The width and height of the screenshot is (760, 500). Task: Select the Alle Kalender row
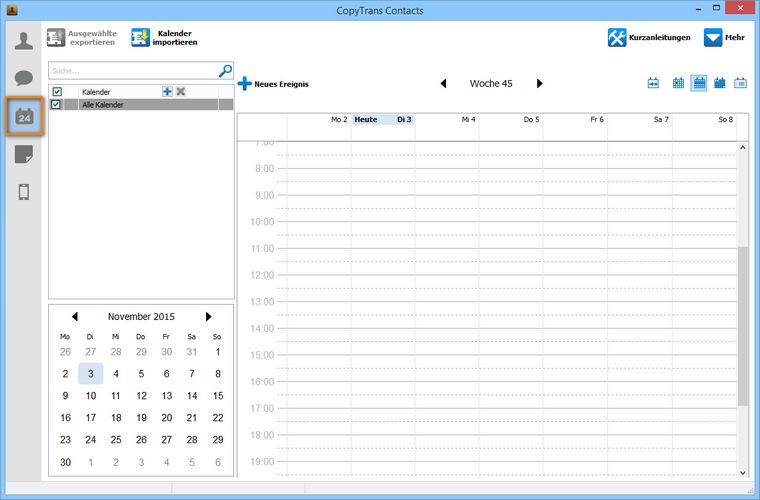click(x=141, y=105)
